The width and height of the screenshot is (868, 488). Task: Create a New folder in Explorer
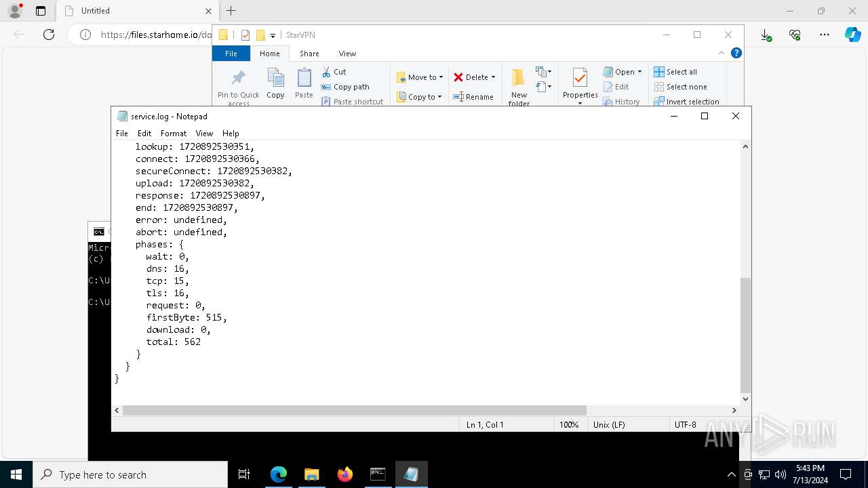pos(519,87)
